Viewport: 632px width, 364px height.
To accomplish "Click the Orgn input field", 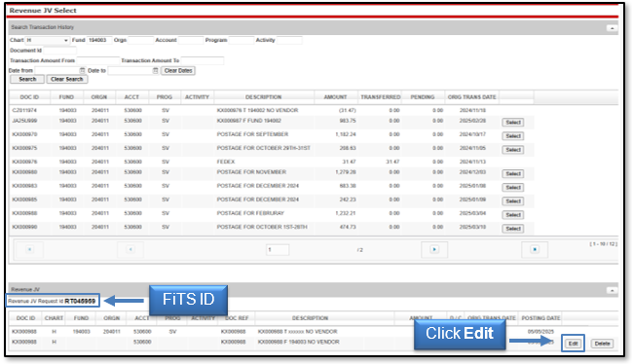I will (x=140, y=40).
